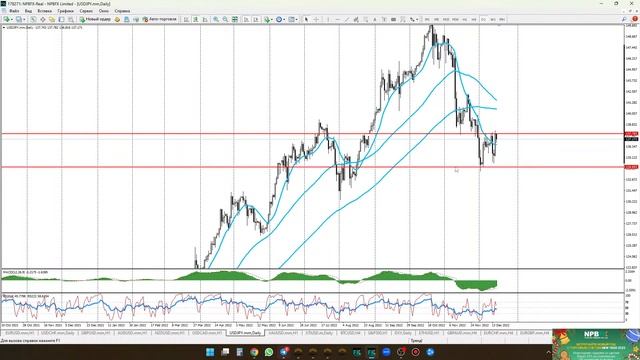Select the vertical line drawing tool
Screen dimensions: 640x360
(328, 19)
